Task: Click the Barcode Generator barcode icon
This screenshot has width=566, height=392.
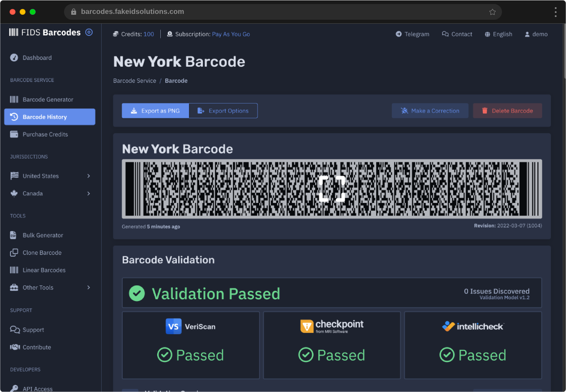Action: pyautogui.click(x=14, y=99)
